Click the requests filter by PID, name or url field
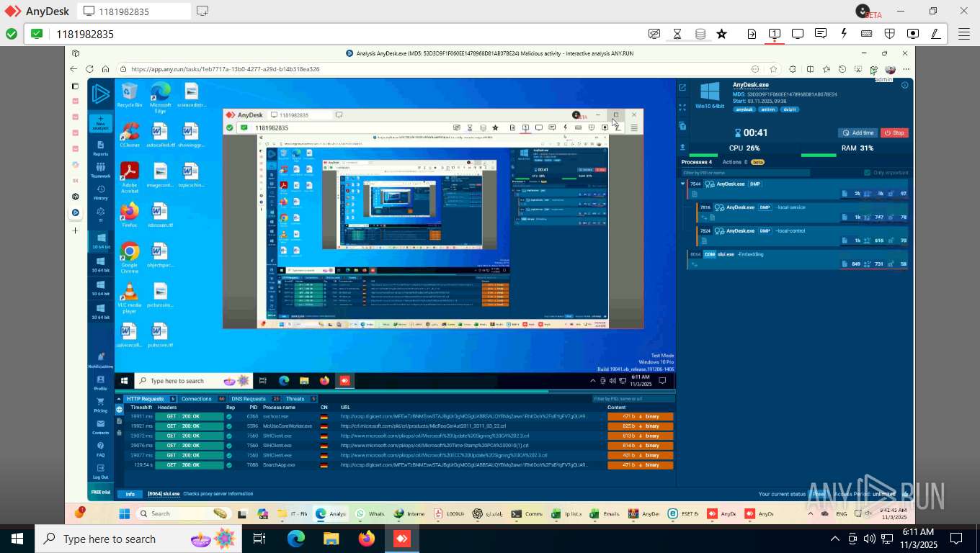This screenshot has width=980, height=553. point(633,398)
